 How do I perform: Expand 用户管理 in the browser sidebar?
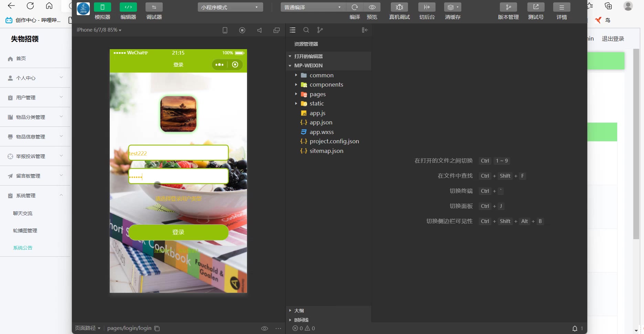35,98
